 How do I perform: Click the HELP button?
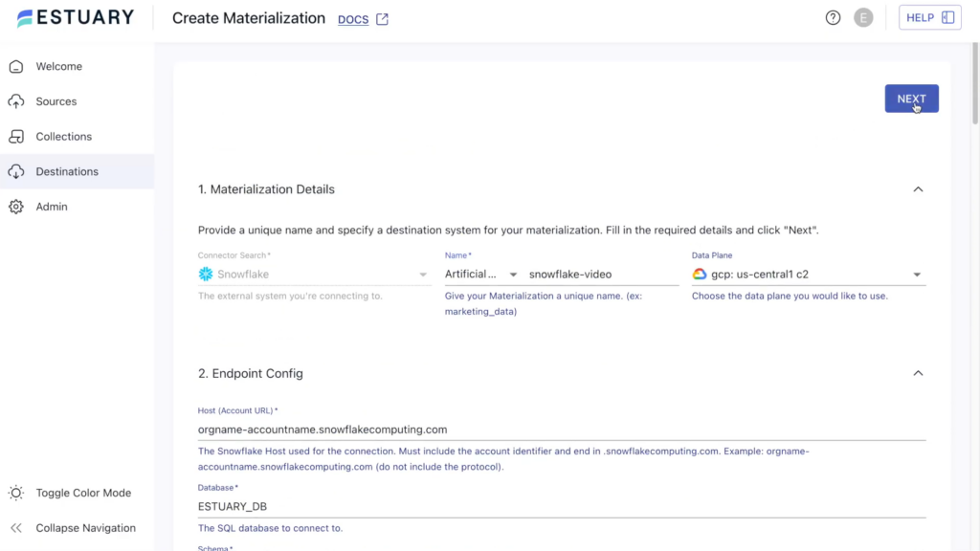tap(929, 17)
